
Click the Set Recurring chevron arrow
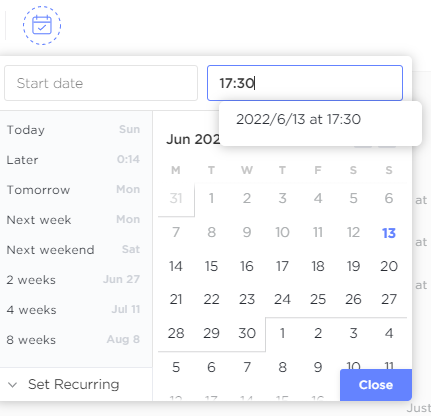(13, 385)
